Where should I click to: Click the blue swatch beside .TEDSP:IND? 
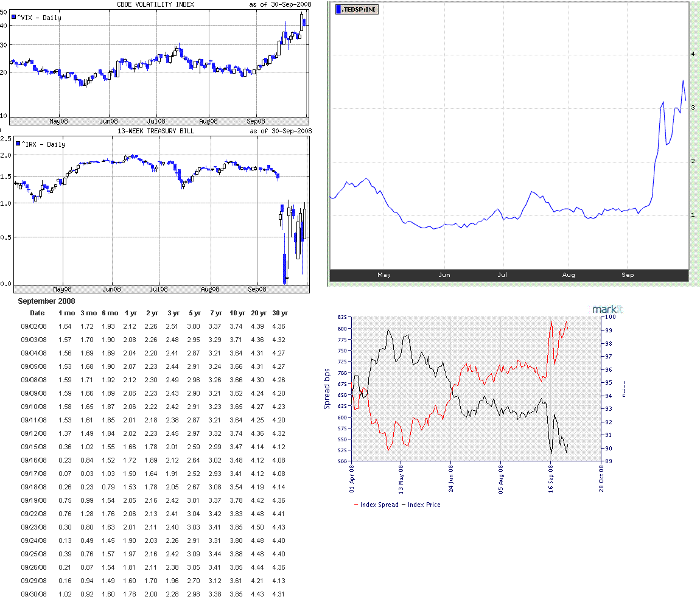point(339,9)
